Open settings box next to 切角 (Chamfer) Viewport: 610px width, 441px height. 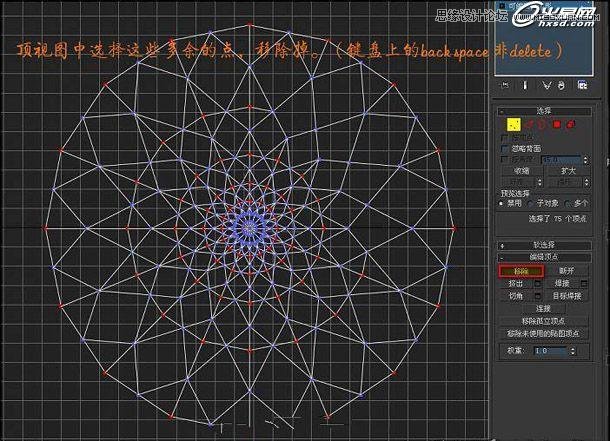(537, 296)
